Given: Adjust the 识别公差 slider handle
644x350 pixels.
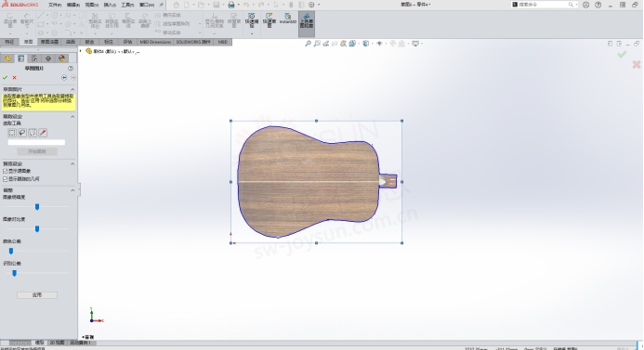Looking at the screenshot, I should coord(14,273).
